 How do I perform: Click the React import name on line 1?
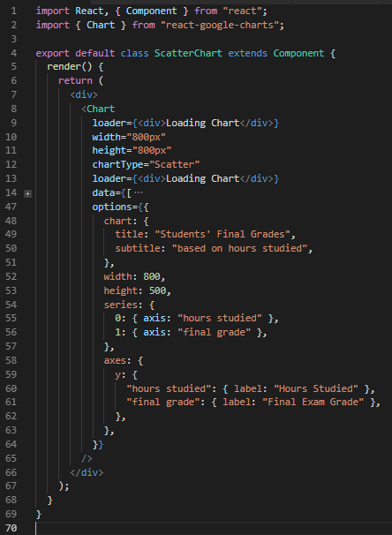[89, 11]
